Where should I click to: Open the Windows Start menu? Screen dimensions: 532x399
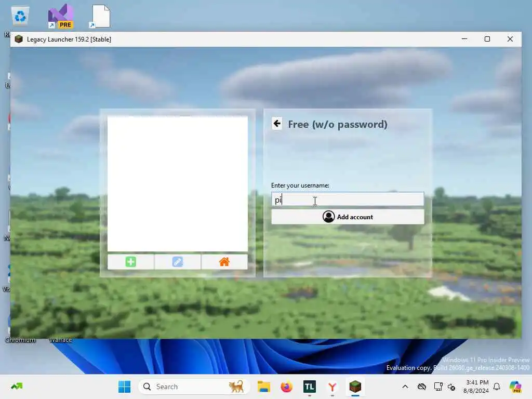[125, 387]
